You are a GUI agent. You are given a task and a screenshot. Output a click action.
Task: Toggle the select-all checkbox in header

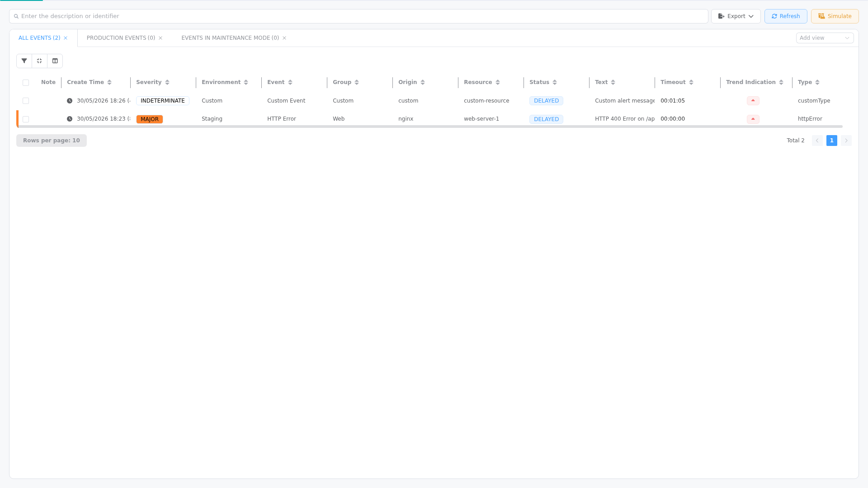coord(26,83)
